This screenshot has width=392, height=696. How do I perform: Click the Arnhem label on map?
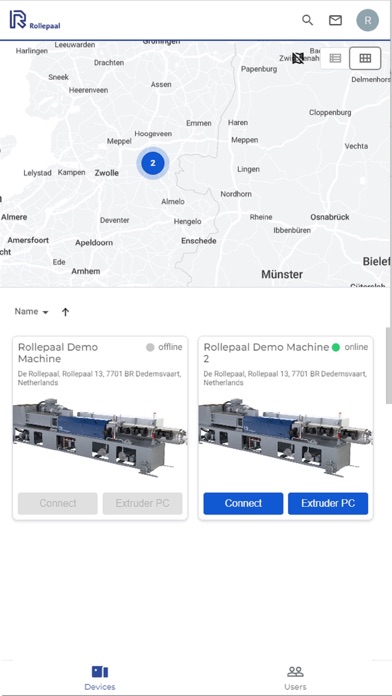[86, 271]
